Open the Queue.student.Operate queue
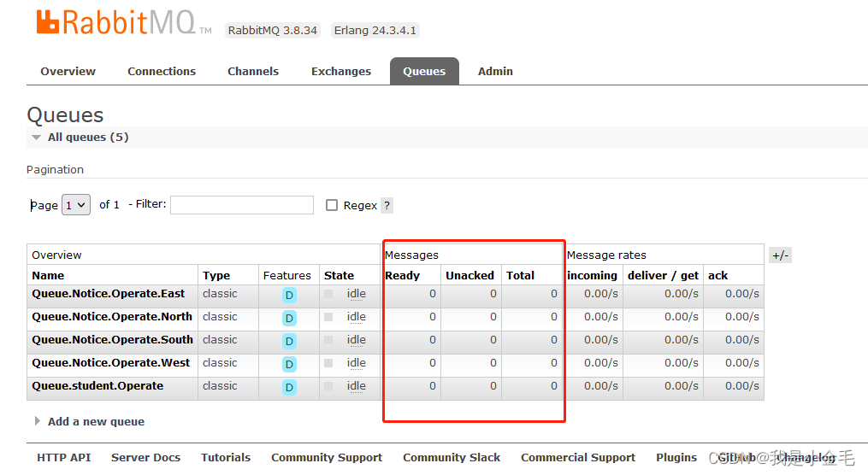 [97, 386]
